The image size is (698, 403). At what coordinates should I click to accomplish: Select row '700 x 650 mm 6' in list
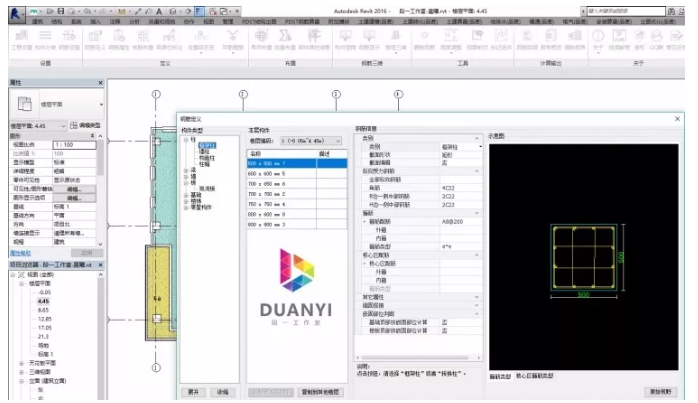pos(297,183)
